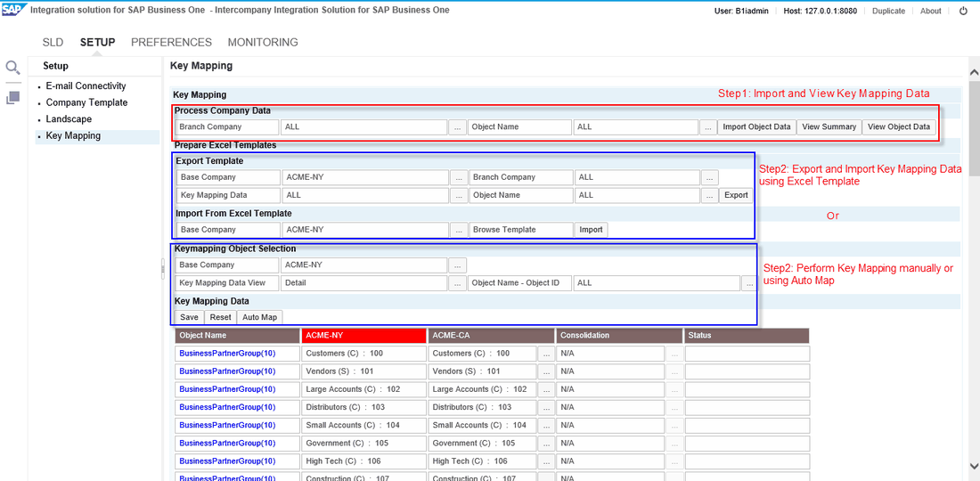Open Branch Company picker in Export Template
980x481 pixels.
(709, 177)
